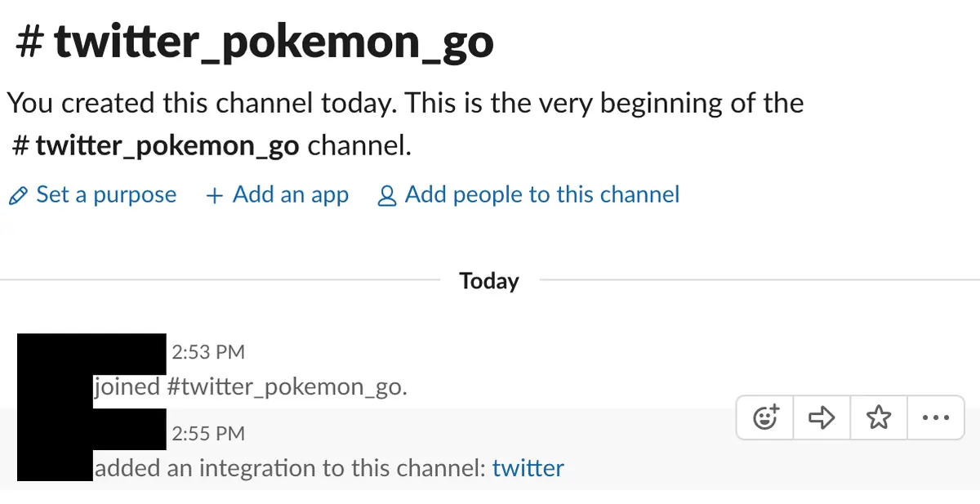Click the bold #twitter_pokemon_go name in description
This screenshot has height=504, width=980.
(x=157, y=146)
